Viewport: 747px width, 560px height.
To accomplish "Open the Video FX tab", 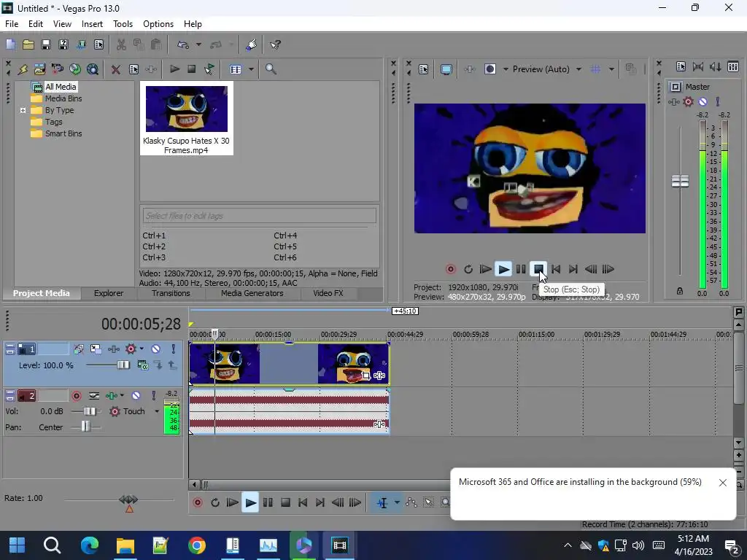I will 328,293.
